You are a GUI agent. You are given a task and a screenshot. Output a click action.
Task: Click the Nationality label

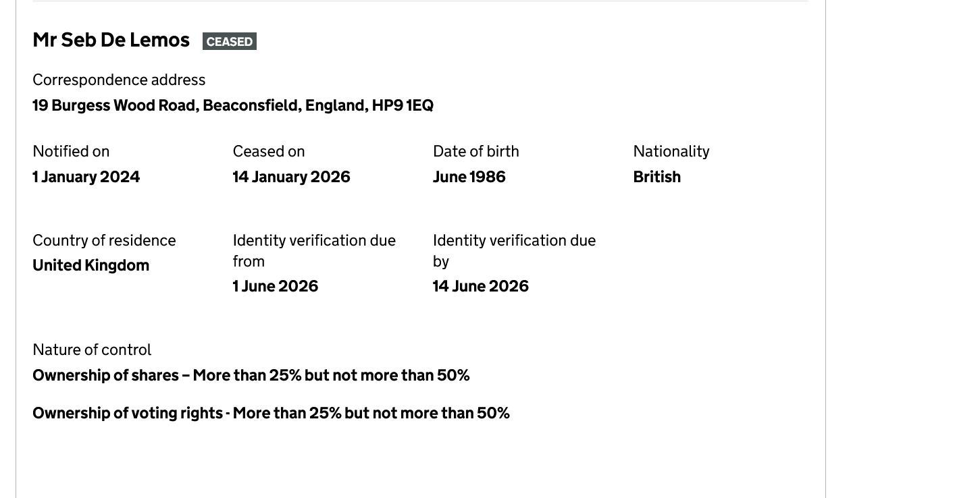click(671, 151)
